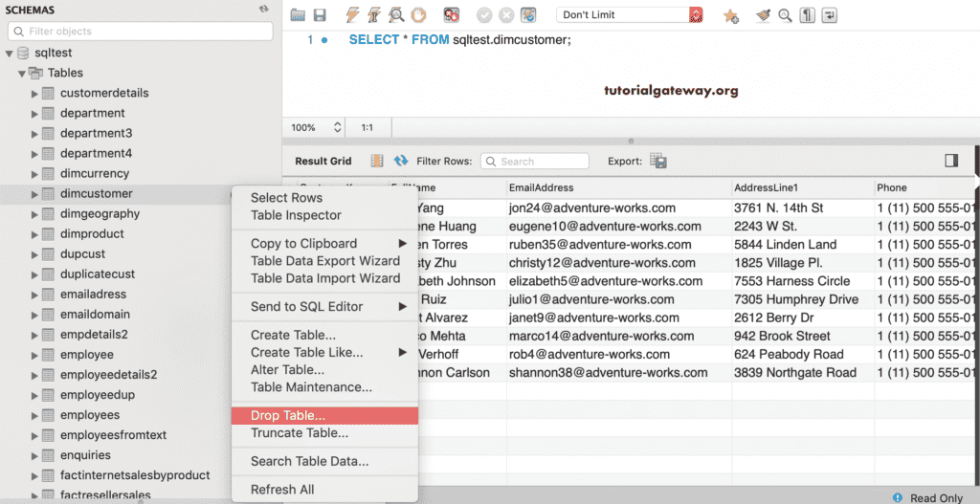The height and width of the screenshot is (504, 980).
Task: Select the dimproduct table
Action: point(92,233)
